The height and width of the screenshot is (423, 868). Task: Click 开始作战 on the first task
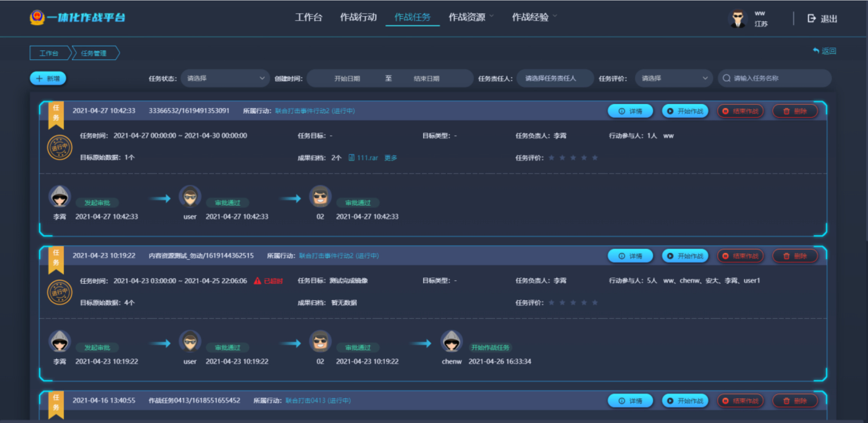pos(685,111)
